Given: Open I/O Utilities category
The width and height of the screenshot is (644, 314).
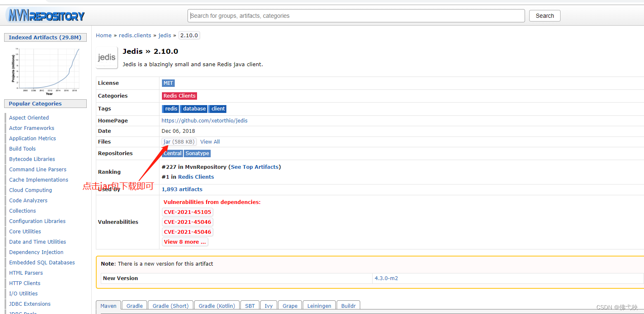Looking at the screenshot, I should [x=24, y=294].
